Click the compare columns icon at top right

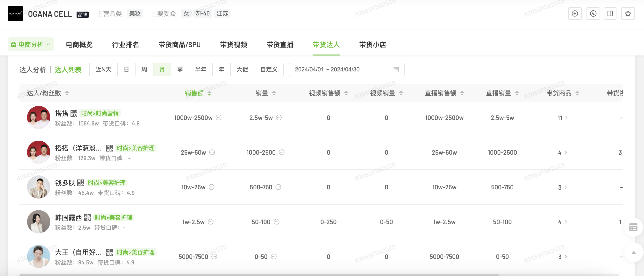610,14
